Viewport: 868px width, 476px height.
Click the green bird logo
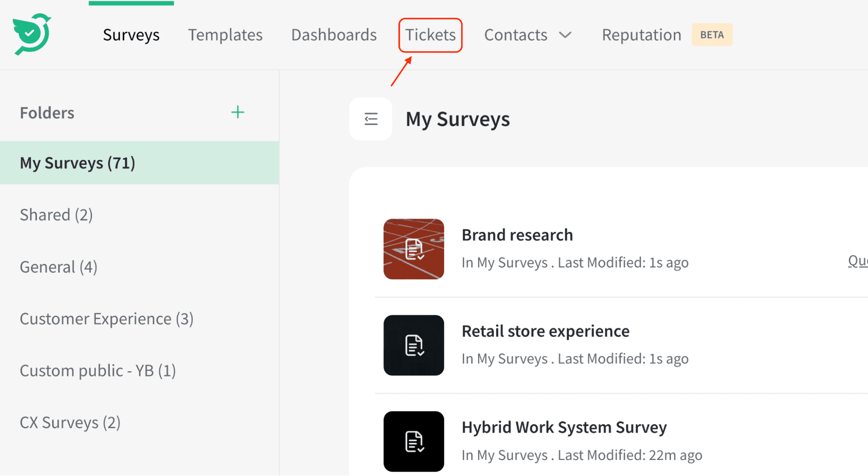click(32, 34)
